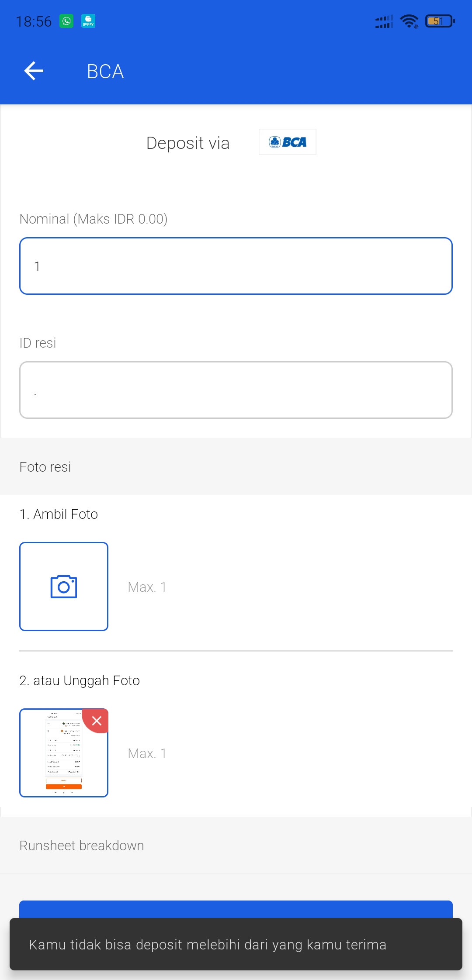Tap the '1. Ambil Foto' label
The height and width of the screenshot is (980, 472).
[59, 514]
